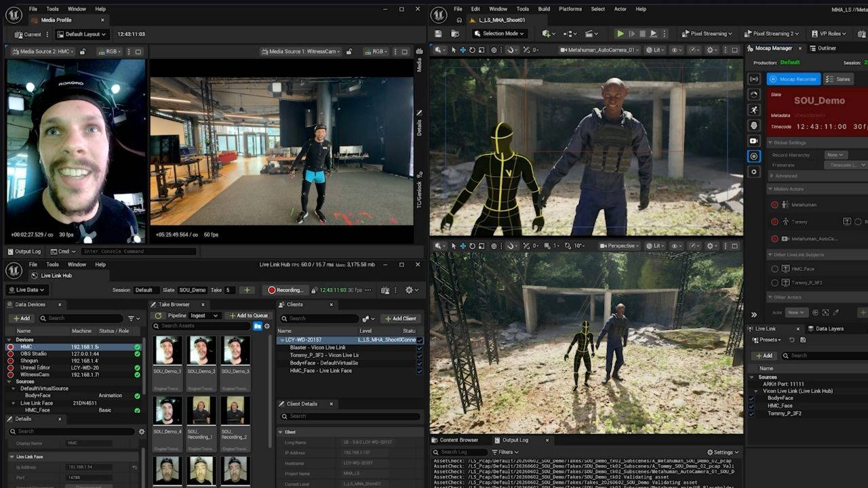Click the Recording button in Live Link Hub
This screenshot has height=488, width=868.
click(x=285, y=290)
